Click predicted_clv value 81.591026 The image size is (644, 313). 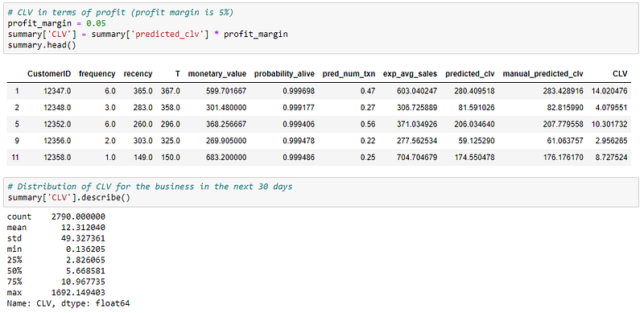(x=477, y=108)
